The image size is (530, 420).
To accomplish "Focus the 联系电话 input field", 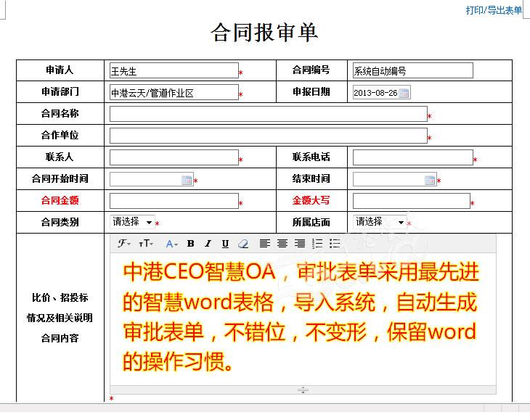I will (x=412, y=157).
